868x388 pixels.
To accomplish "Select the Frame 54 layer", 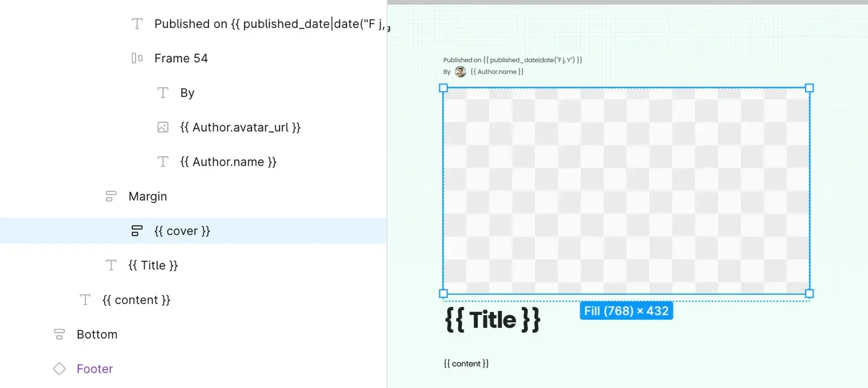I will tap(181, 58).
